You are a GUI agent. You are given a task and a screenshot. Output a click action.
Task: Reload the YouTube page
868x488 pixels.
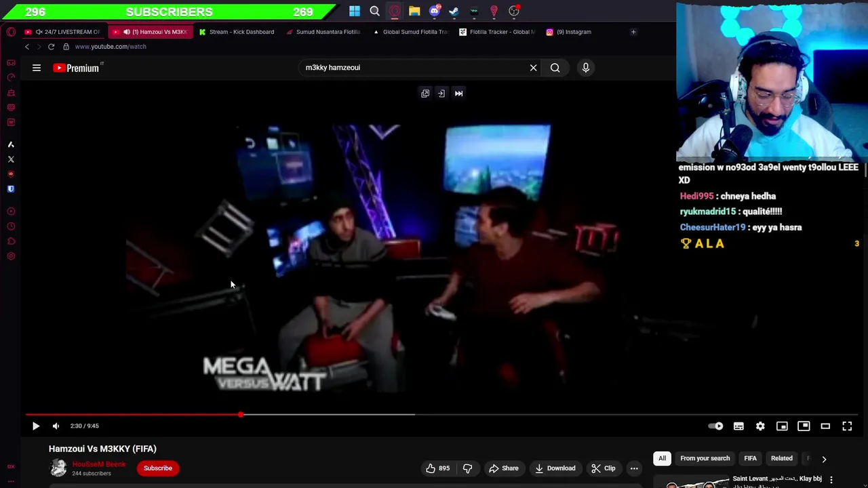51,47
